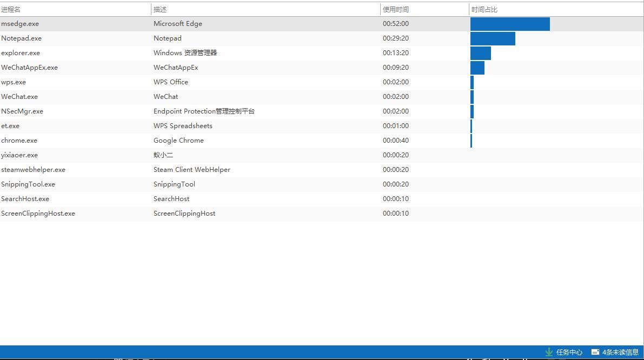Click the unread messages envelope icon
This screenshot has width=644, height=360.
(x=595, y=352)
